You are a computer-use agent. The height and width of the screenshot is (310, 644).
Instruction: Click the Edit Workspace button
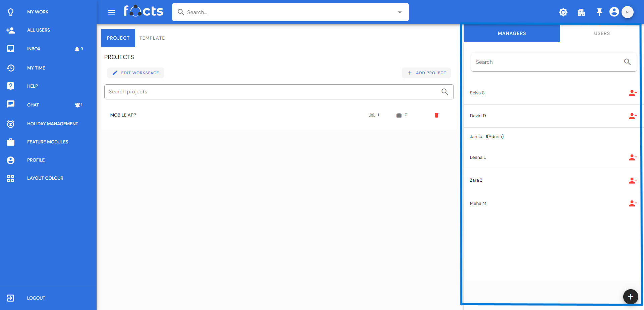(136, 73)
